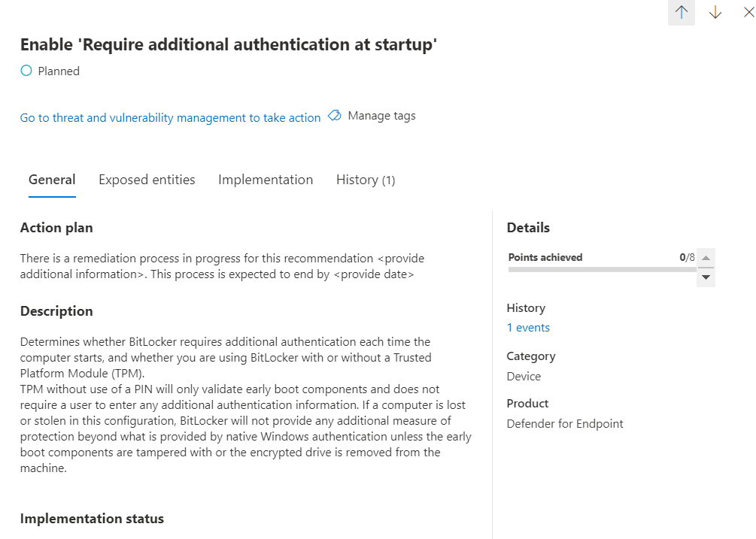Click the Device category value
Screen dimensions: 756x539
pyautogui.click(x=524, y=376)
